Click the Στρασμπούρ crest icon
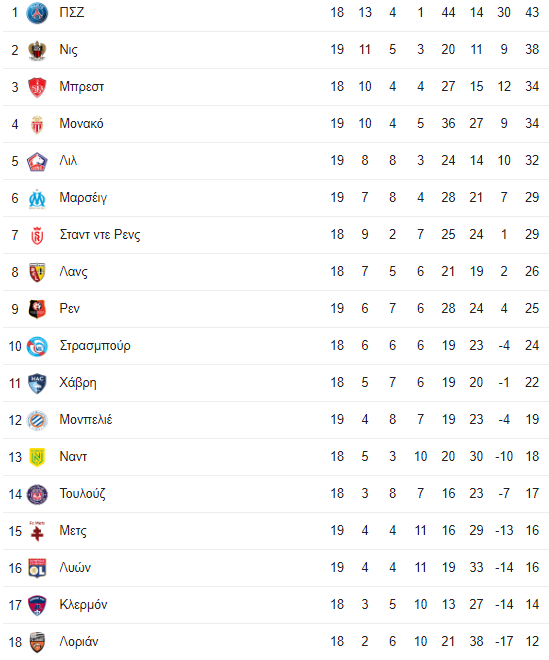This screenshot has height=660, width=549. click(x=37, y=346)
